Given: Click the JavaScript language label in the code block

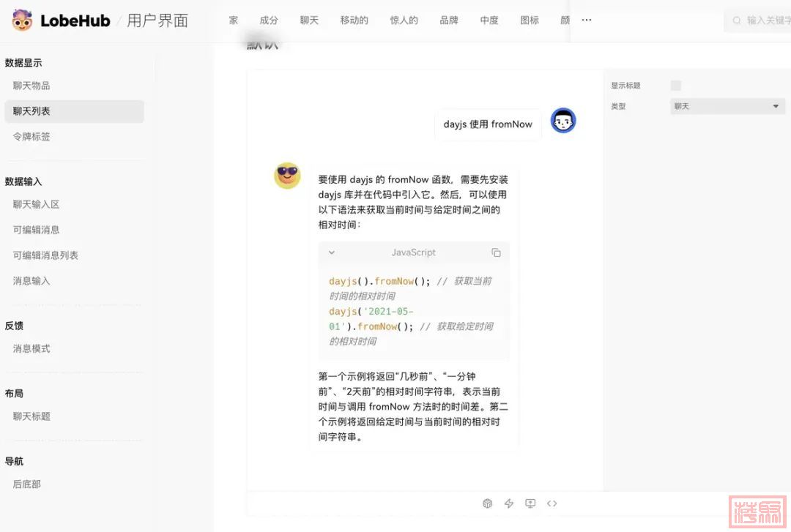Looking at the screenshot, I should (x=414, y=252).
